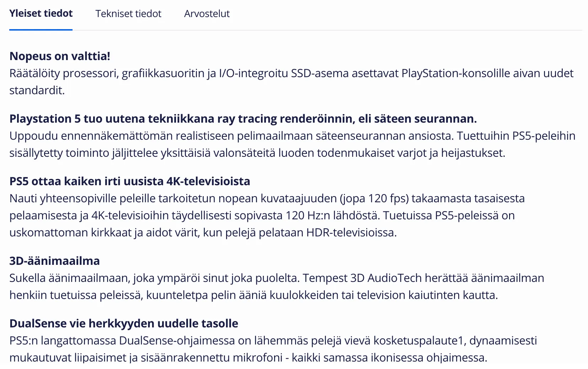Click the 'PS5 ottaa kaiken irti' heading

pos(129,181)
